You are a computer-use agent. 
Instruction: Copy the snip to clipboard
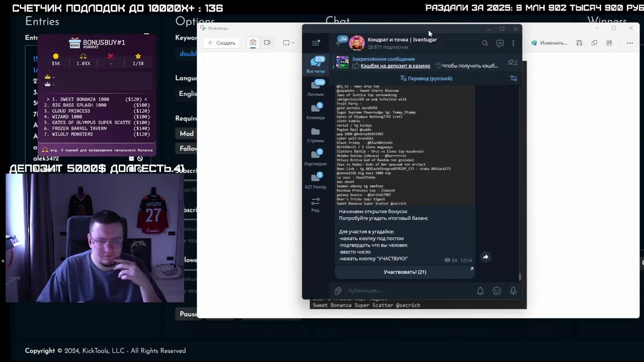pos(594,43)
